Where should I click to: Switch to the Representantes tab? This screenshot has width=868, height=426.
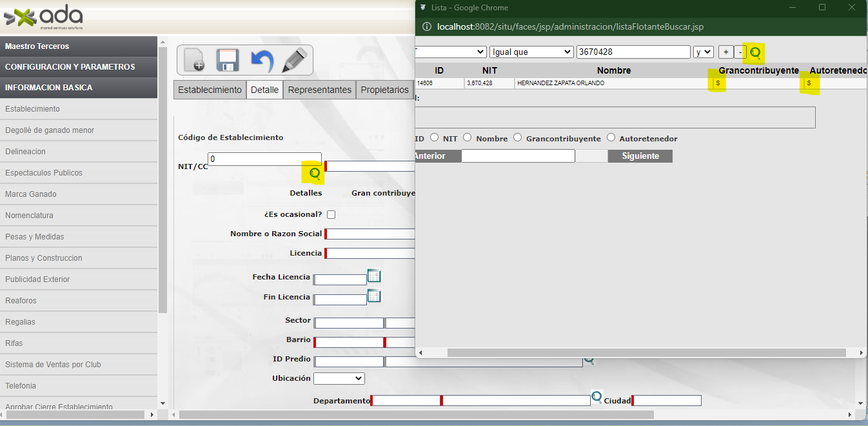coord(319,90)
